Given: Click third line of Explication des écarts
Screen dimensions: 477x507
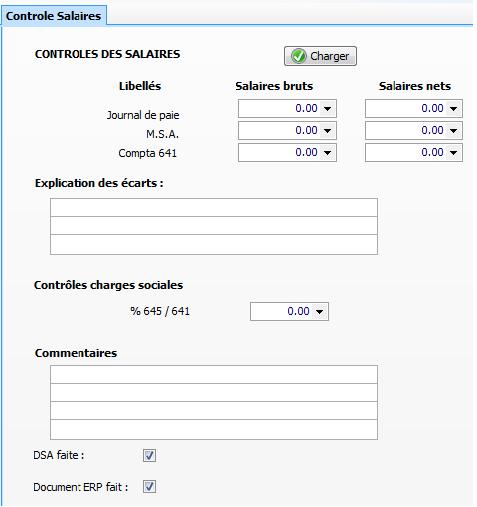Looking at the screenshot, I should (x=214, y=244).
